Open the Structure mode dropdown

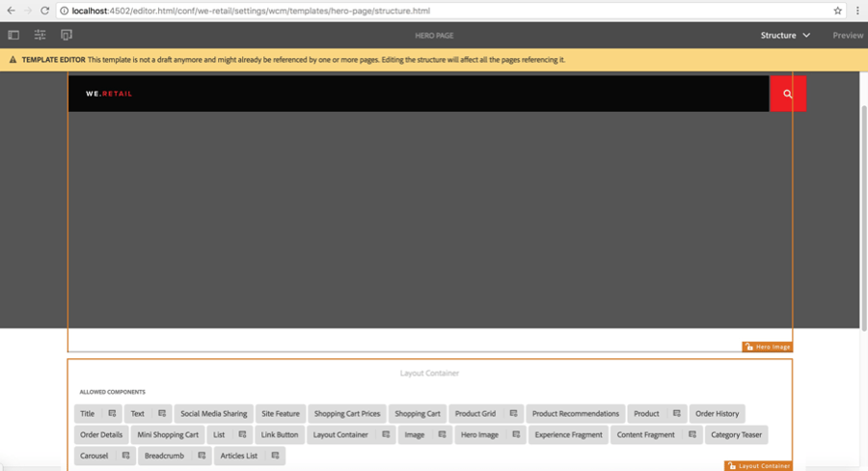[785, 35]
